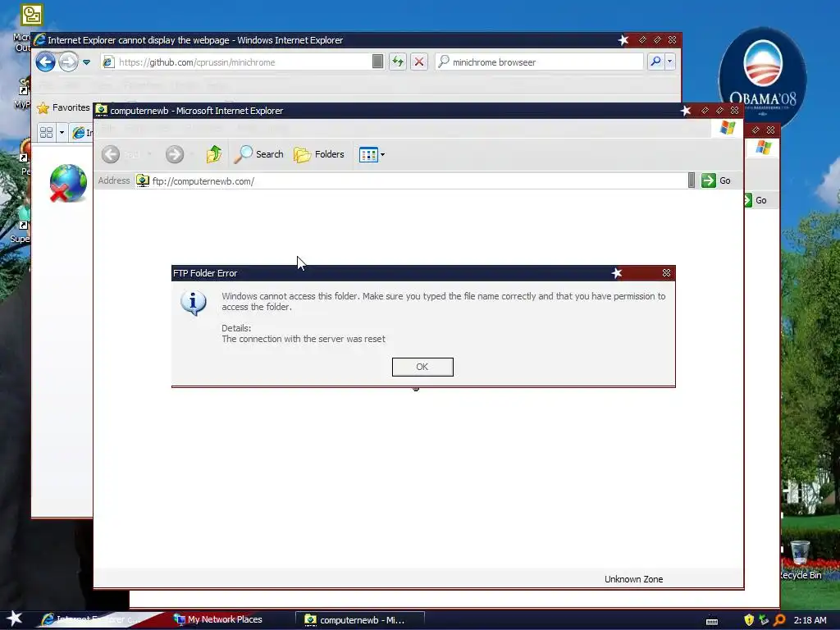Open Favorites in Windows Internet Explorer

tap(63, 107)
